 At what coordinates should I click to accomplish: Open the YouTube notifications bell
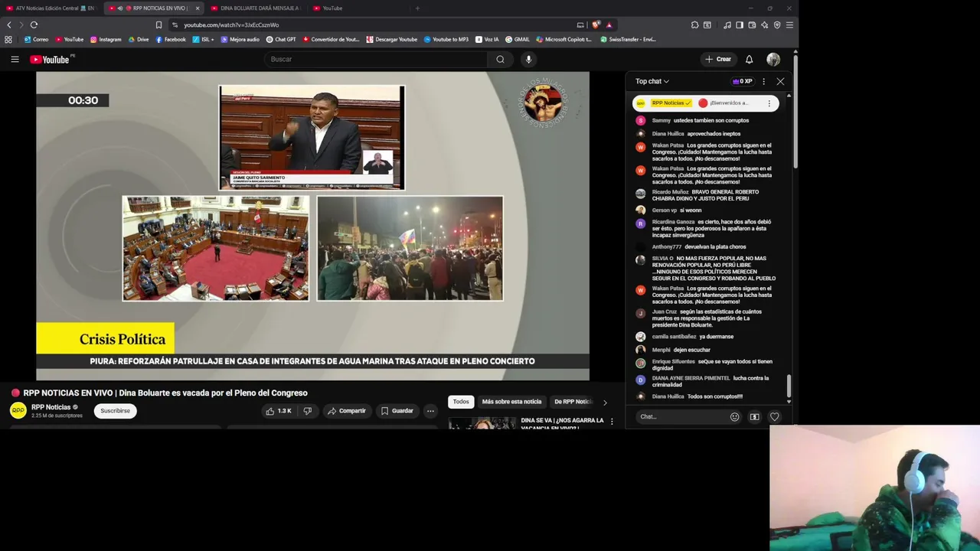pos(749,59)
